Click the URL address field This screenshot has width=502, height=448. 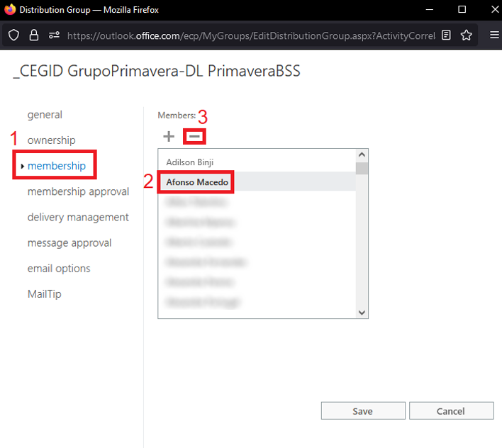coord(251,35)
